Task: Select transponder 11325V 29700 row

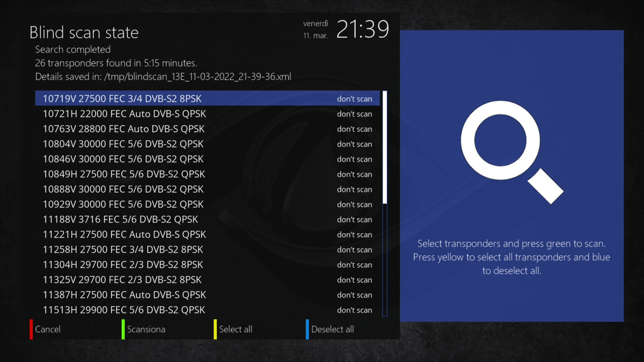Action: [x=207, y=280]
